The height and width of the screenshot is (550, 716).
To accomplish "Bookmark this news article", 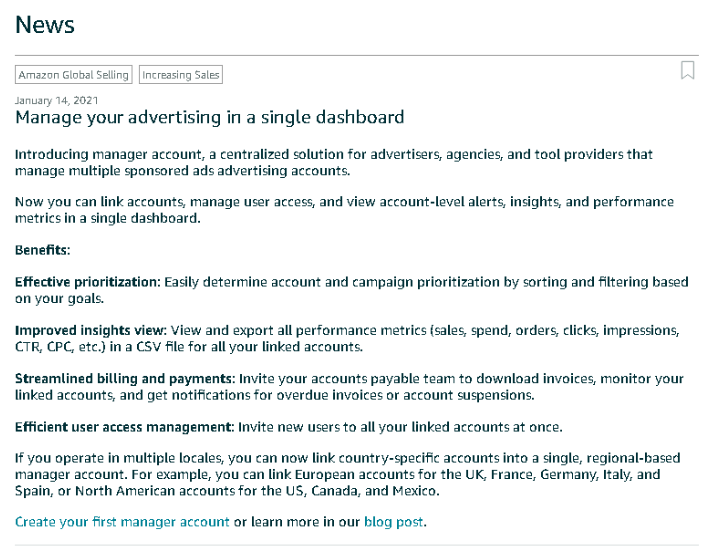I will (x=687, y=70).
